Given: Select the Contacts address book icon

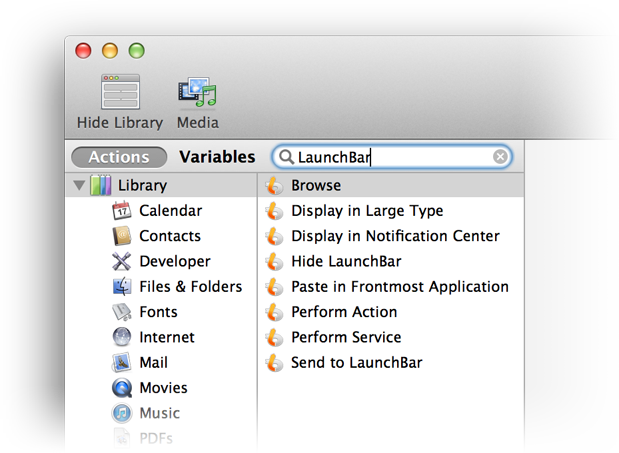Looking at the screenshot, I should (x=122, y=236).
